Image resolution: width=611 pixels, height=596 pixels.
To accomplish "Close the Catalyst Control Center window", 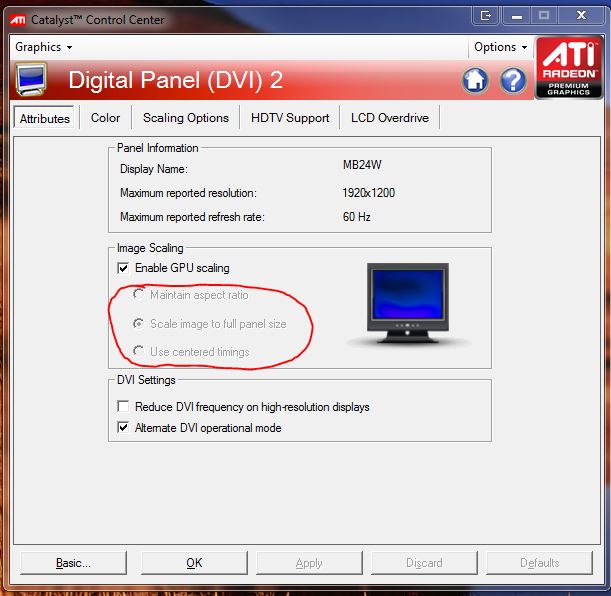I will click(x=581, y=16).
